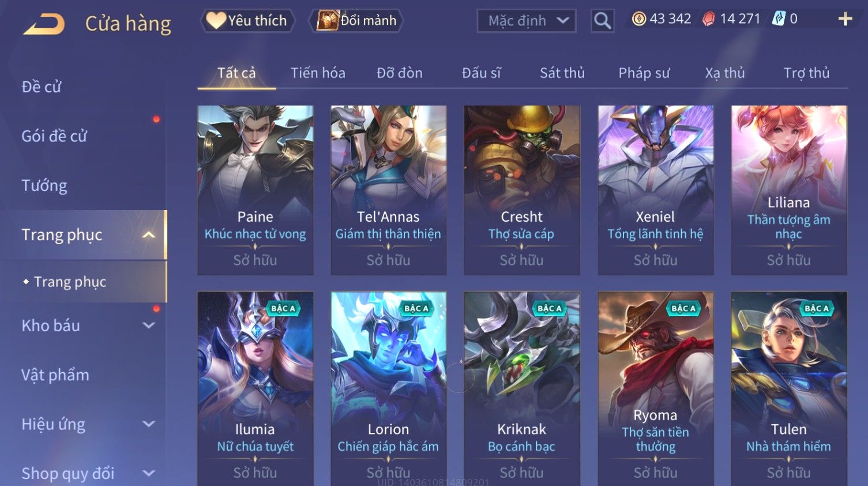Switch to the Pháp sư tab
The height and width of the screenshot is (486, 868).
(644, 73)
